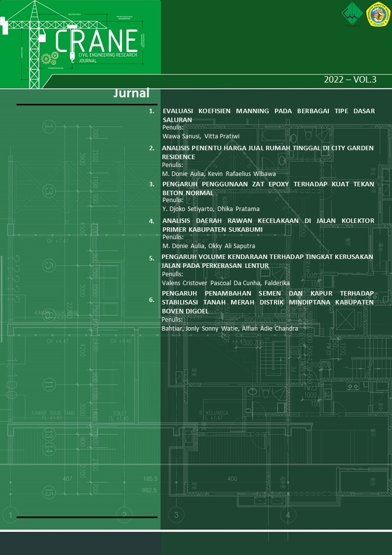Click 'BOVEN DIGOEL' title line
Image resolution: width=392 pixels, height=555 pixels.
tap(185, 311)
